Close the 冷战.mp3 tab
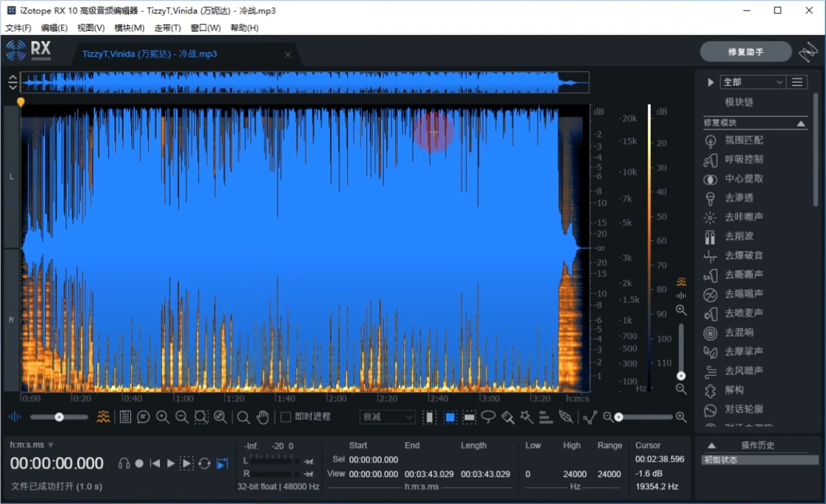Viewport: 826px width, 504px height. pos(288,54)
